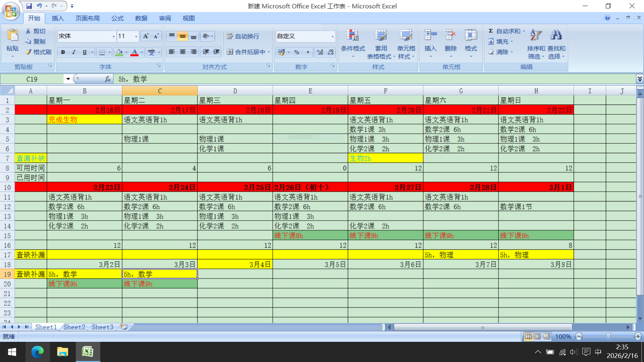Click the Sort and Filter icon
The image size is (644, 362).
coord(536,35)
